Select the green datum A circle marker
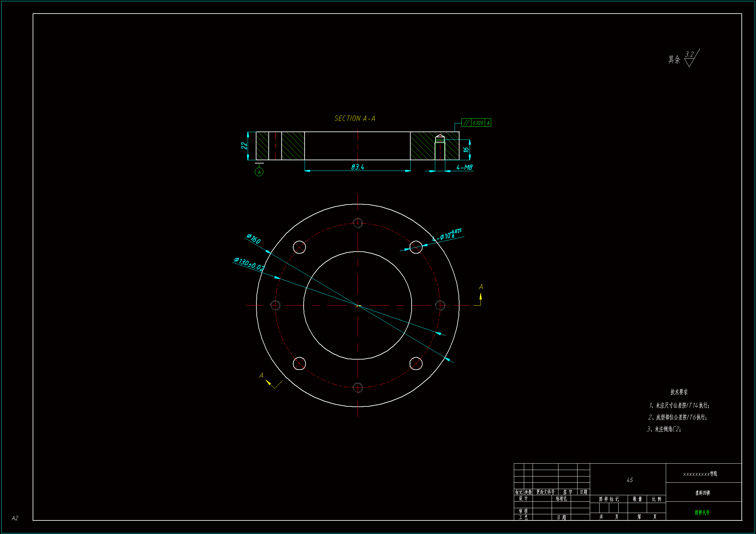The height and width of the screenshot is (534, 756). tap(259, 172)
